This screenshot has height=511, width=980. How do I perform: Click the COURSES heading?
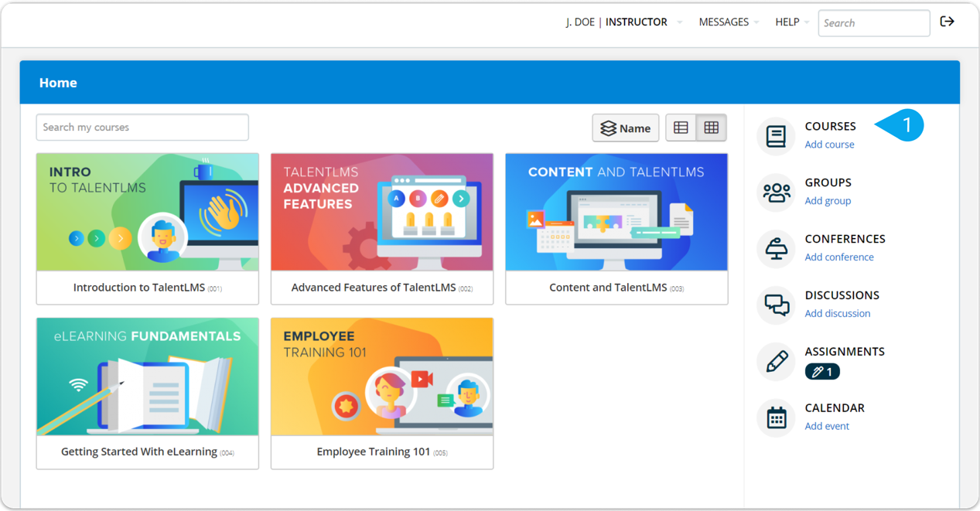click(x=830, y=126)
